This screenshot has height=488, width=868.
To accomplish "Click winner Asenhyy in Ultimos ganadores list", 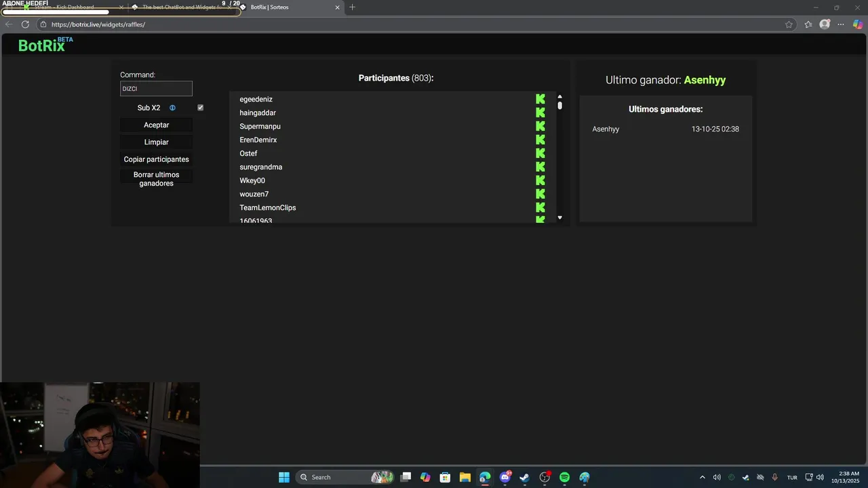I will 606,129.
